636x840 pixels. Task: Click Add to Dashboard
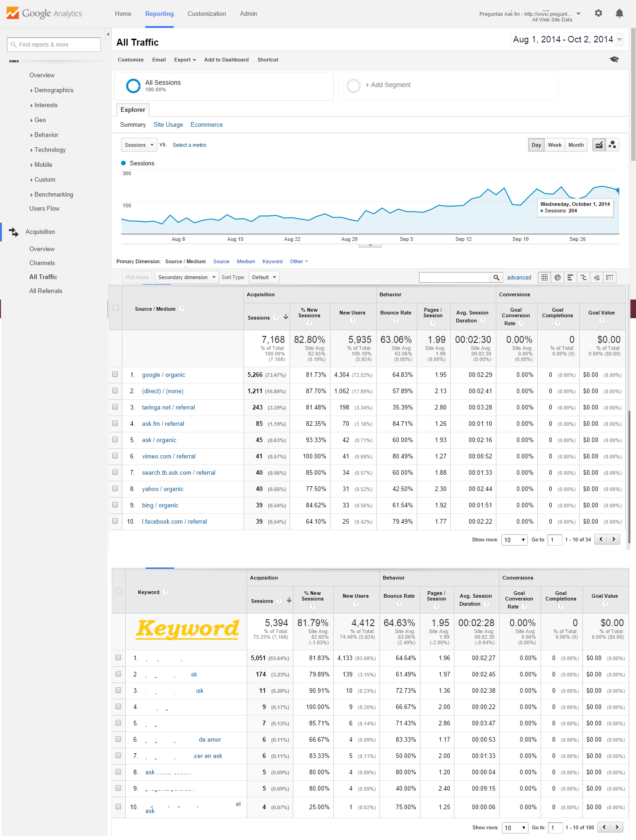click(226, 60)
